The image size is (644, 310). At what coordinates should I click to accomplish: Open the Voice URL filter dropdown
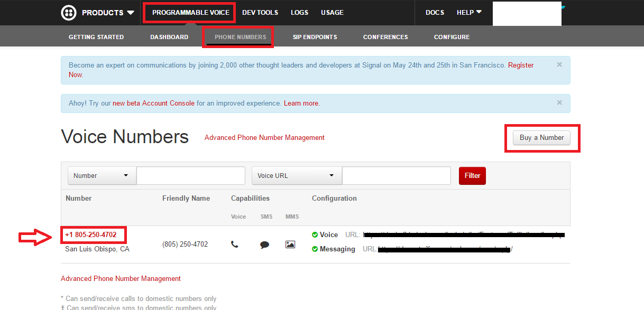pos(297,176)
